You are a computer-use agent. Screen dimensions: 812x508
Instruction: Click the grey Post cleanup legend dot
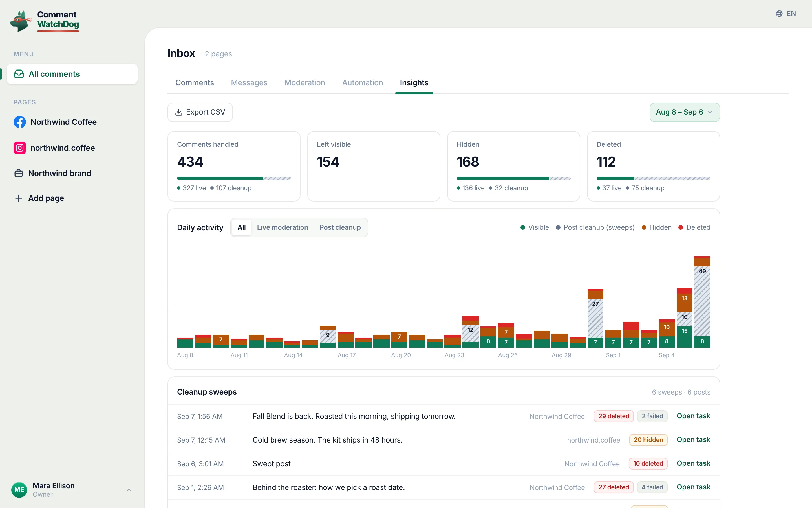click(558, 227)
